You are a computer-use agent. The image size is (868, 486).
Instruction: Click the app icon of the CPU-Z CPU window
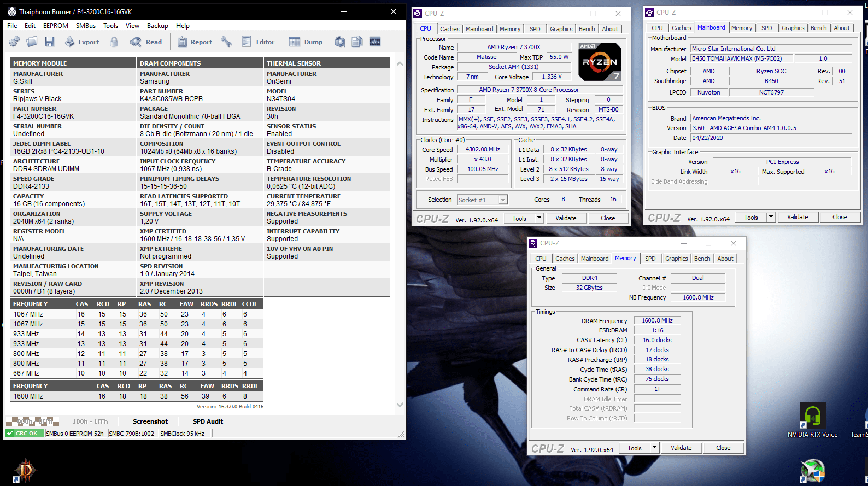coord(418,14)
